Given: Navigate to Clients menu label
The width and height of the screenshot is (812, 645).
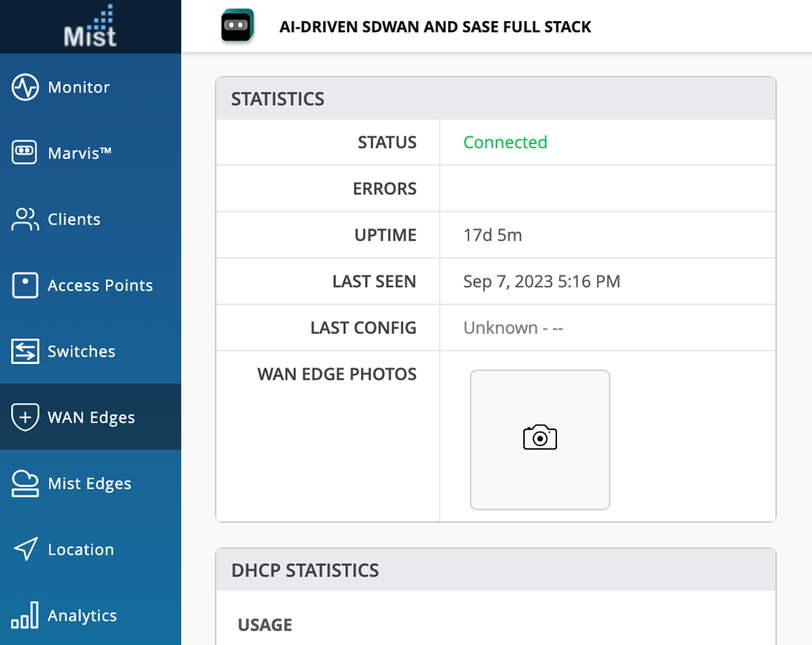Looking at the screenshot, I should (x=74, y=219).
